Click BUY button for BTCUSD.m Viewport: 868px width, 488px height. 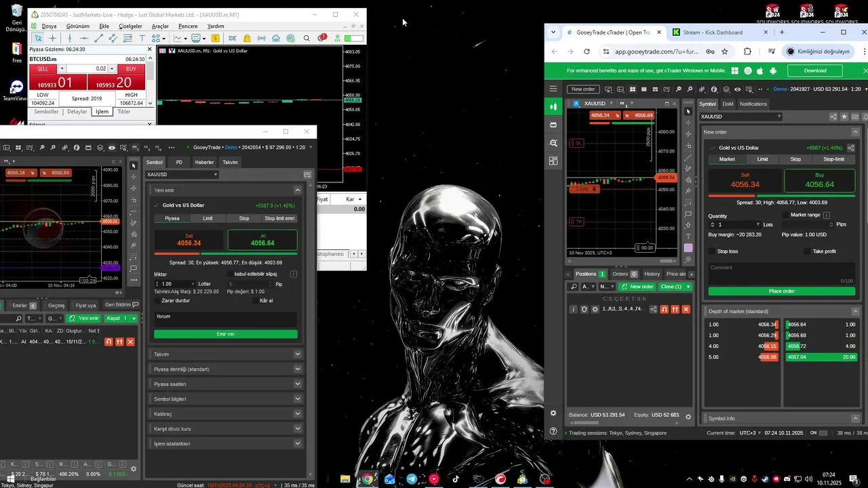point(131,68)
